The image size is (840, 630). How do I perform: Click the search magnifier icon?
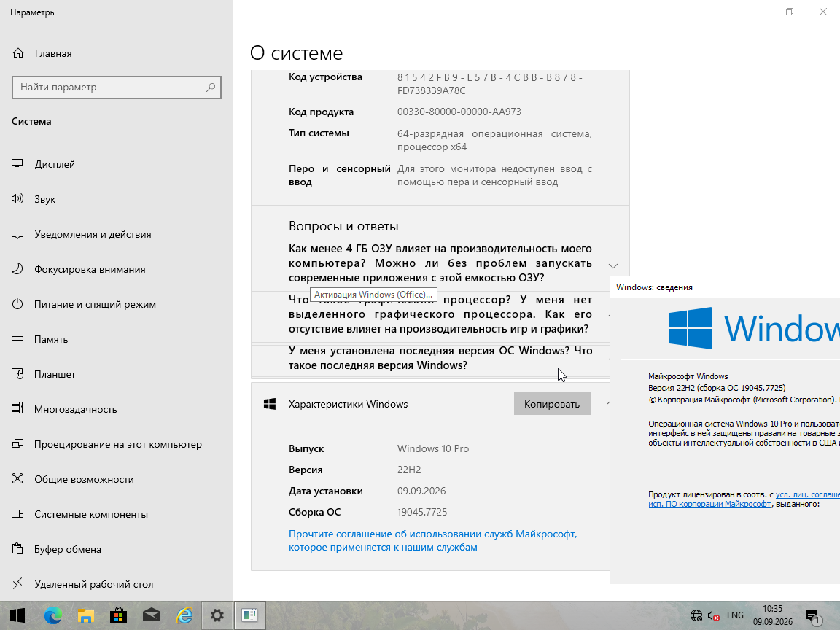click(211, 87)
